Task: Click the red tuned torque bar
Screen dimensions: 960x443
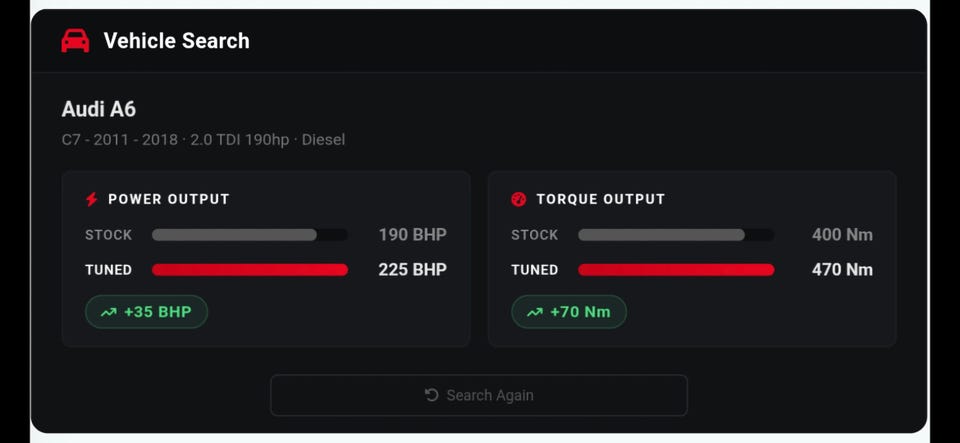Action: tap(676, 270)
